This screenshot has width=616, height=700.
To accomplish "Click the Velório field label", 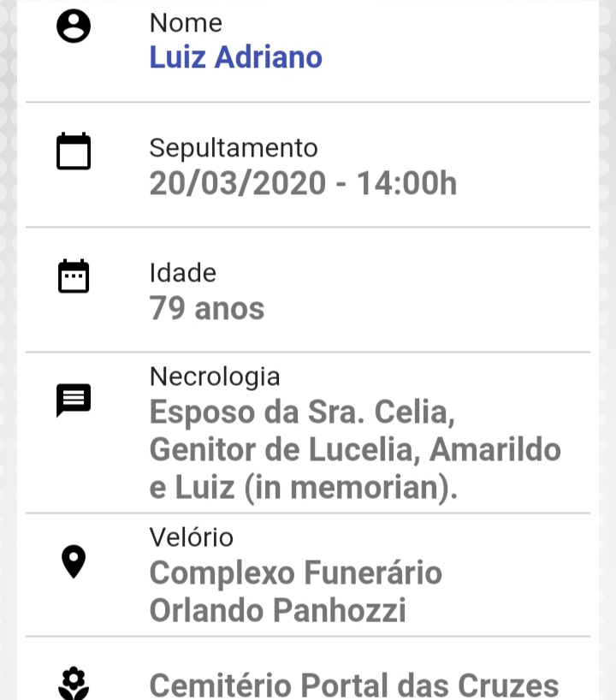I will click(x=191, y=537).
